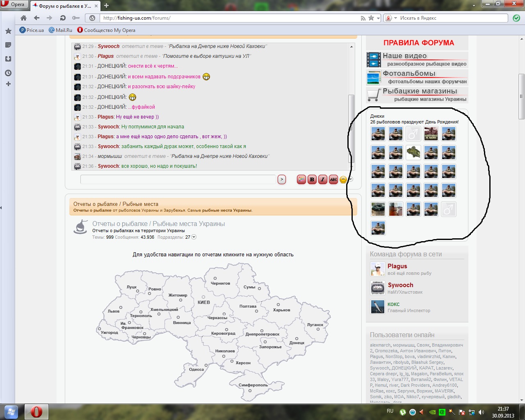Screen dimensions: 525x420
Task: Click the Home button in browser toolbar
Action: (23, 18)
